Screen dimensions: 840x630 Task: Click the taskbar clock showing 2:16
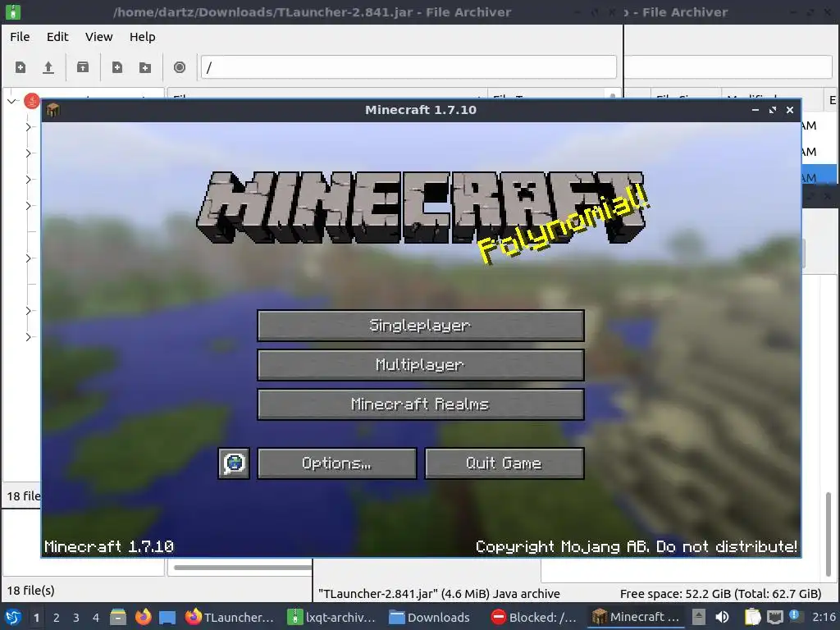824,617
